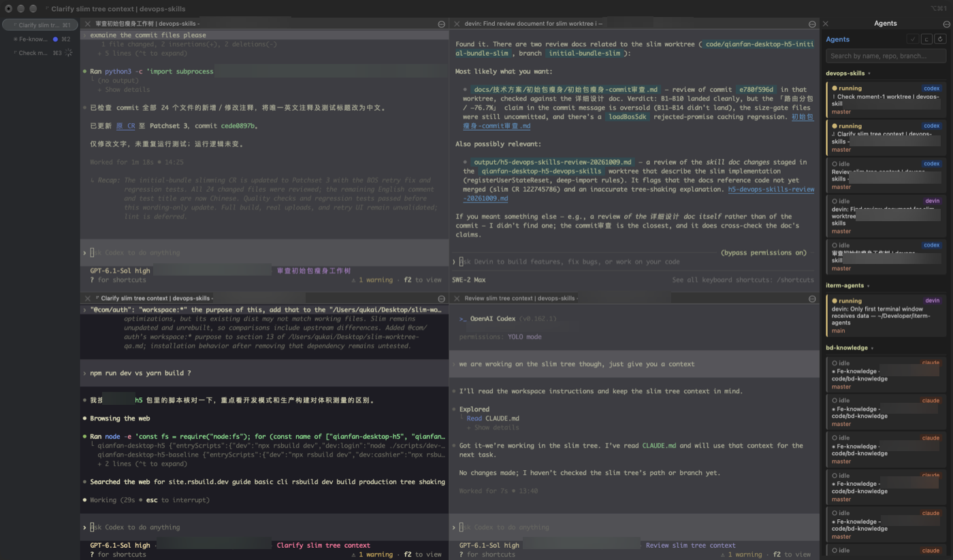Focus the 'Ask Devin to build features' prompt
953x560 pixels.
point(568,262)
